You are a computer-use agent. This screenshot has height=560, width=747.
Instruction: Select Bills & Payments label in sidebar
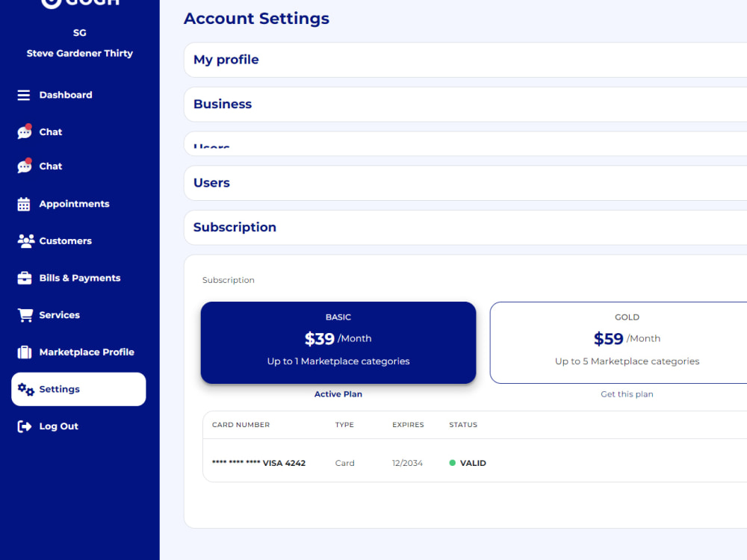(80, 278)
